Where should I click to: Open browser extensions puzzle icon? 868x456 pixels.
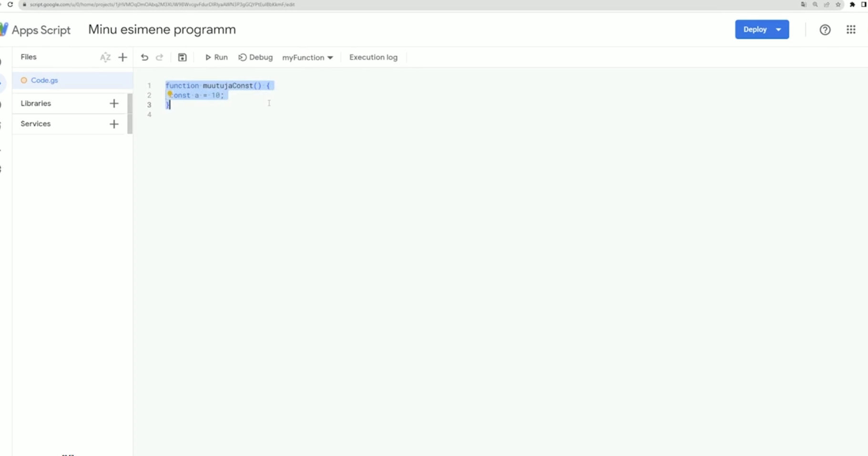point(852,4)
